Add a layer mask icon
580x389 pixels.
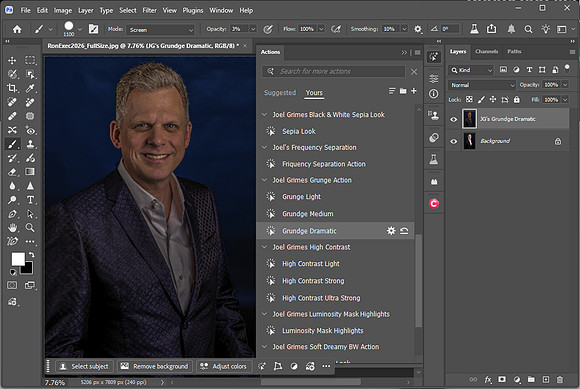(502, 379)
